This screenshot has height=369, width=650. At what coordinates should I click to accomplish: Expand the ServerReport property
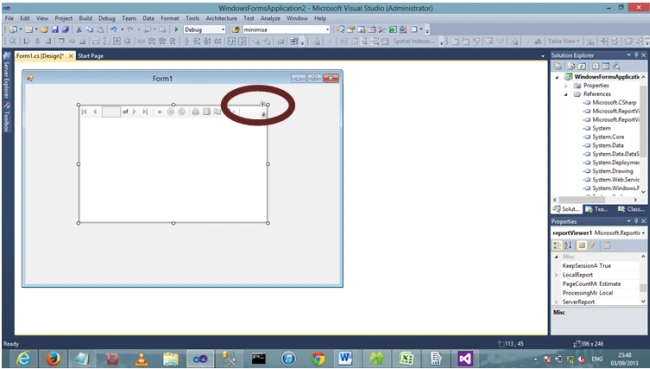[x=556, y=302]
